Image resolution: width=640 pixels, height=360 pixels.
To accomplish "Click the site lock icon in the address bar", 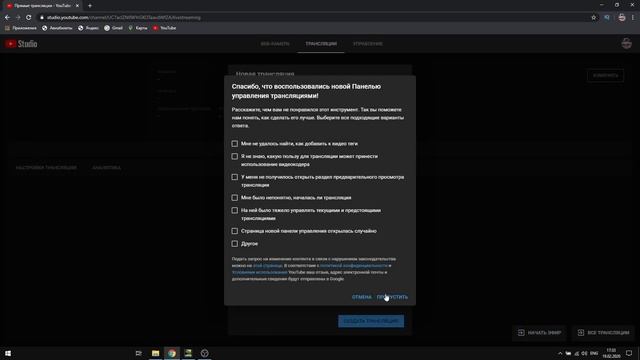I will [x=42, y=18].
